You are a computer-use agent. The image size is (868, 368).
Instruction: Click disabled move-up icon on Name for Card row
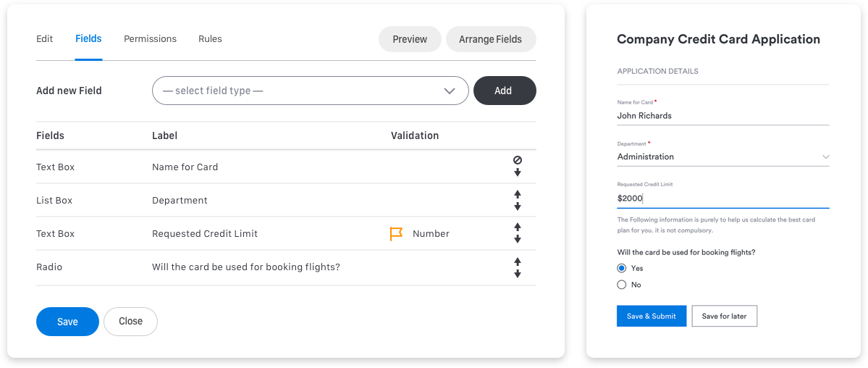(518, 160)
